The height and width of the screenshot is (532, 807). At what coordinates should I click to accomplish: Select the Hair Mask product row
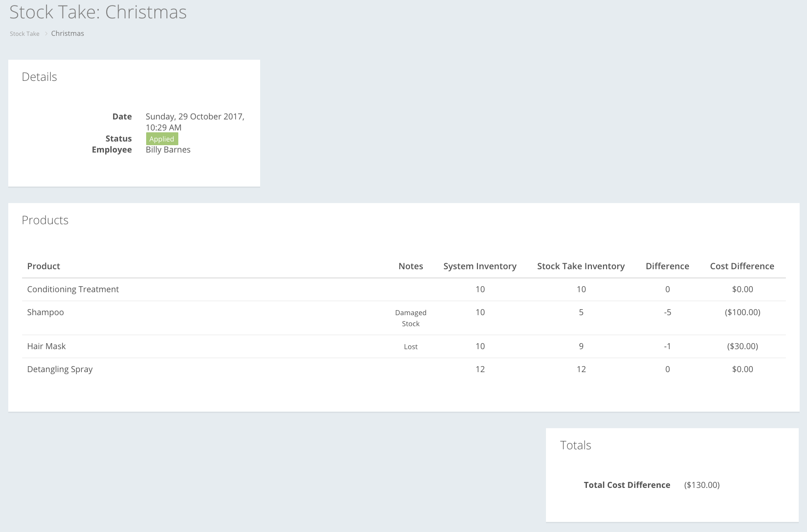pos(46,346)
